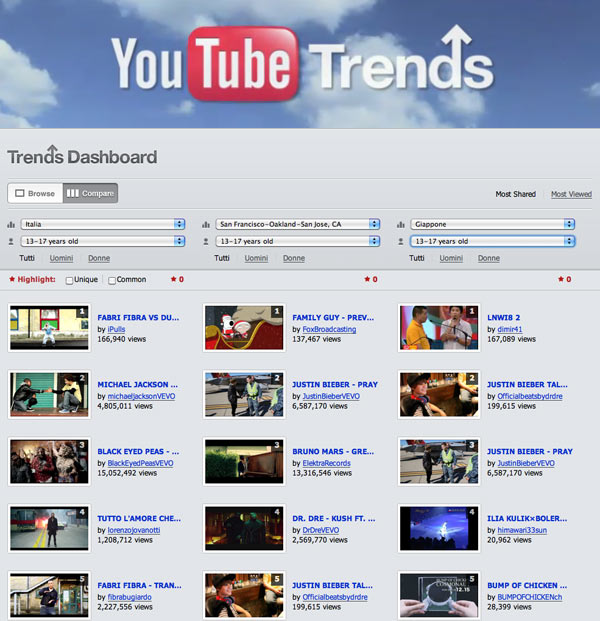
Task: Click the person icon beside San Francisco age dropdown
Action: (206, 241)
